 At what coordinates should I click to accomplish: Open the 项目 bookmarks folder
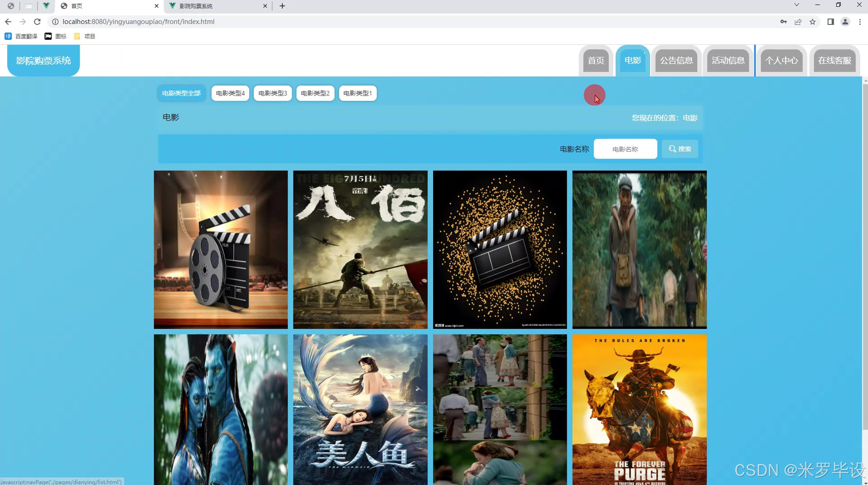85,36
